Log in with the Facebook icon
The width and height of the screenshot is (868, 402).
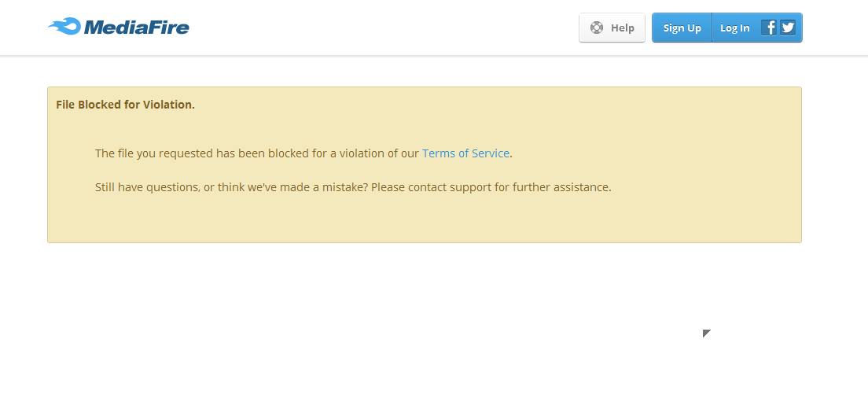click(x=769, y=28)
